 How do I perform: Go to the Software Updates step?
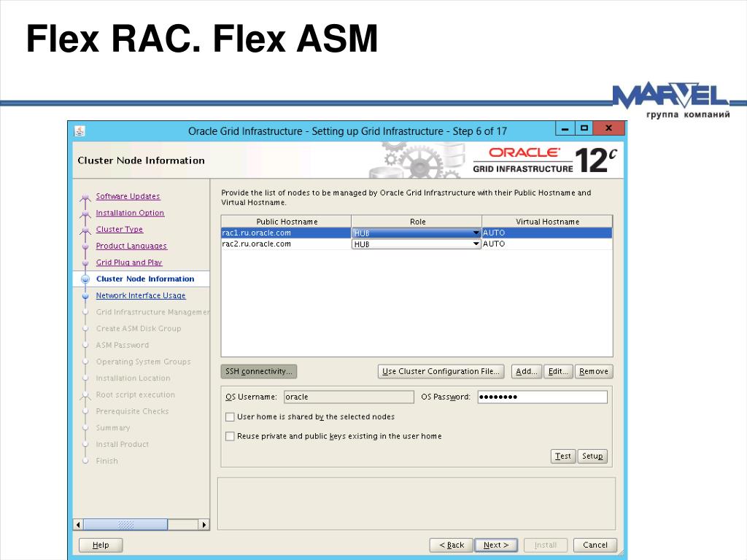[x=128, y=196]
